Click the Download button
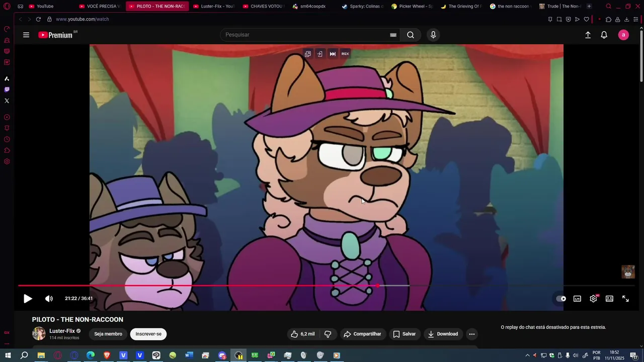The height and width of the screenshot is (362, 644). click(443, 334)
